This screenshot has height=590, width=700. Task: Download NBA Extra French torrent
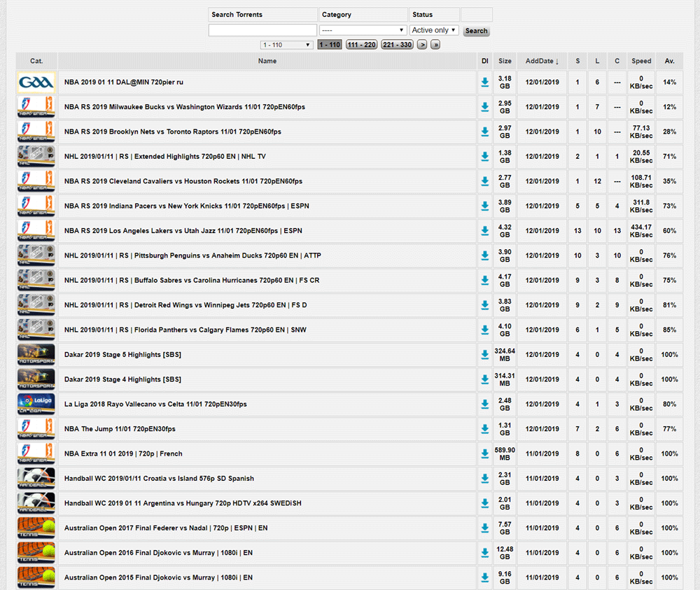pyautogui.click(x=484, y=454)
